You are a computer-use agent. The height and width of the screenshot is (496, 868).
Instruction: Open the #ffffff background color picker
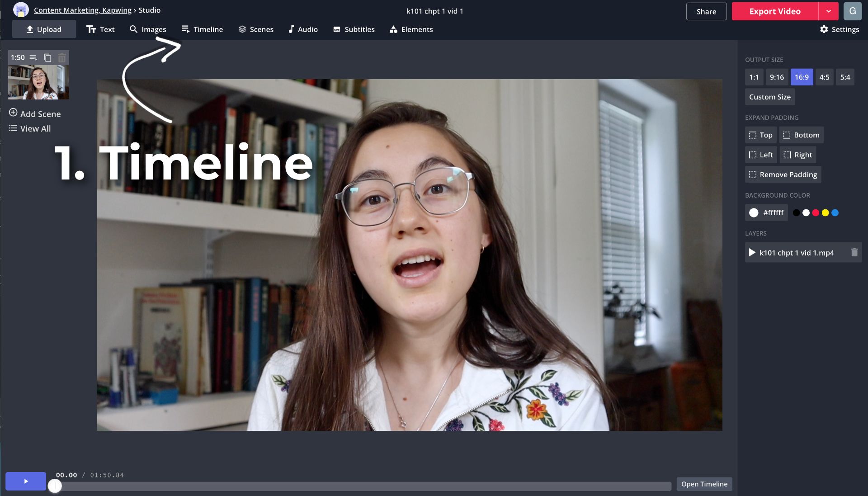pos(766,213)
